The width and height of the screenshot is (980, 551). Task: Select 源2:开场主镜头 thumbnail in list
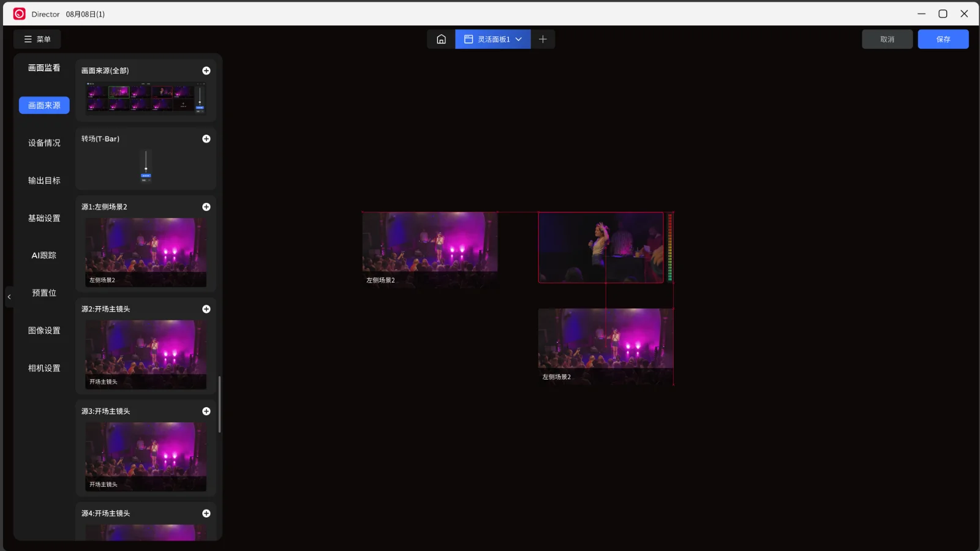(146, 354)
